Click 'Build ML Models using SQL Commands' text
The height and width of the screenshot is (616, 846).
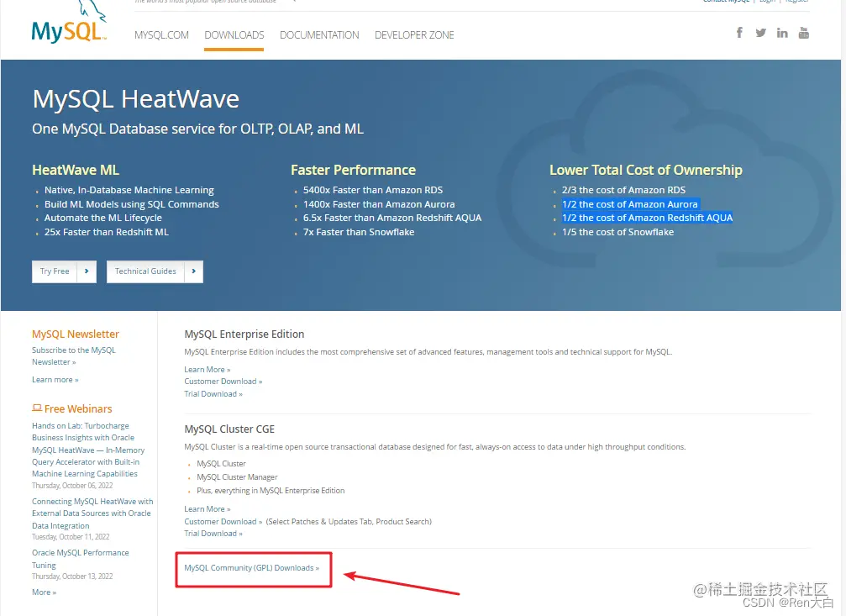(132, 204)
